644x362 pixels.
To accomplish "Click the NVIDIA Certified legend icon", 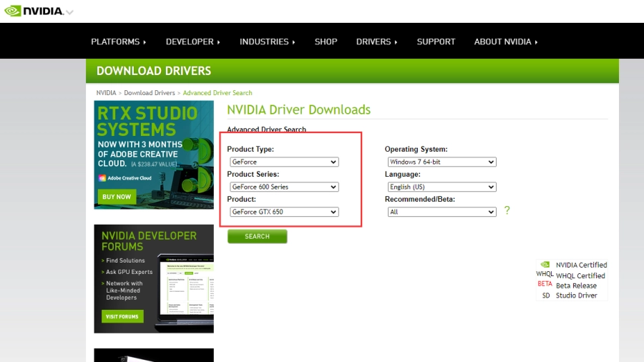I will pyautogui.click(x=545, y=265).
